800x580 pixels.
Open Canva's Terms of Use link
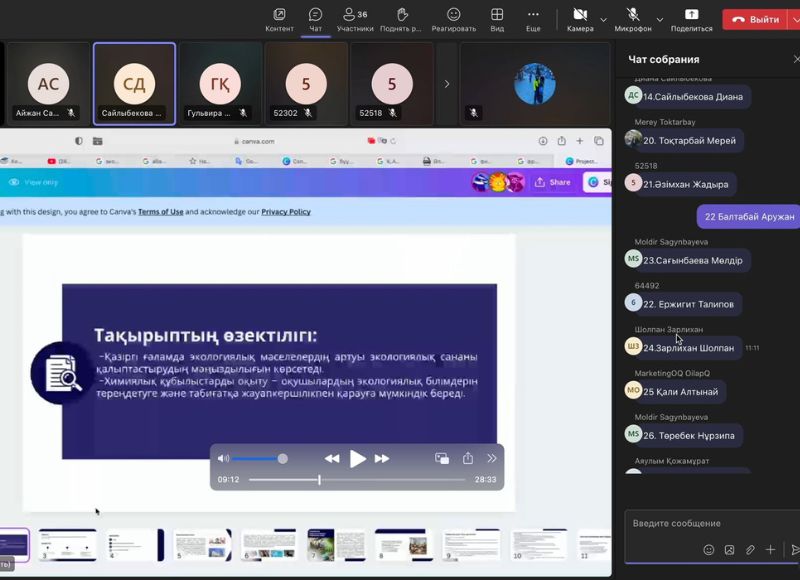(x=160, y=212)
